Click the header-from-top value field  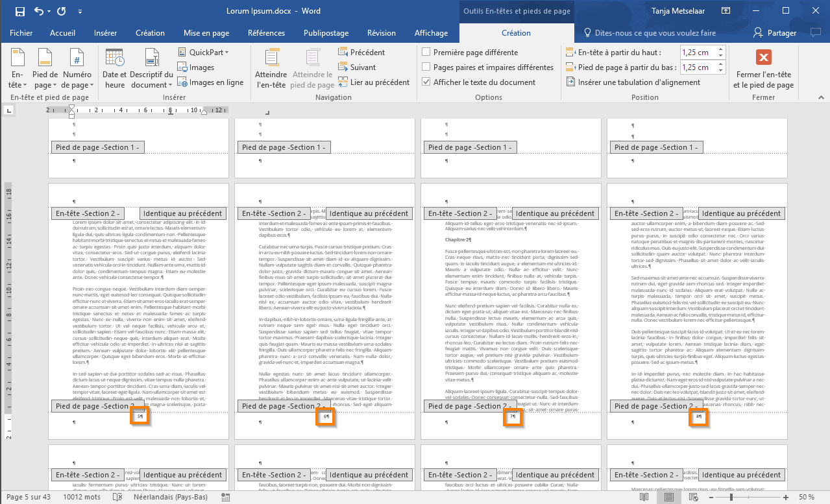coord(698,53)
